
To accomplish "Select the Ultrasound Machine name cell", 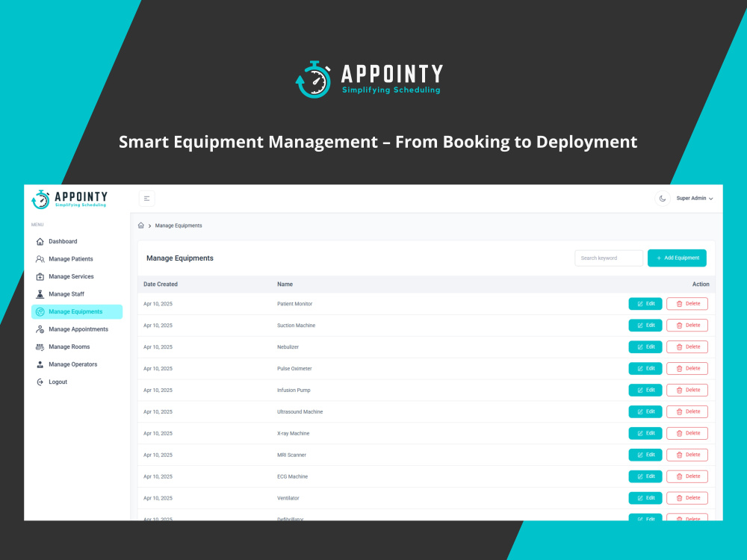I will tap(300, 412).
